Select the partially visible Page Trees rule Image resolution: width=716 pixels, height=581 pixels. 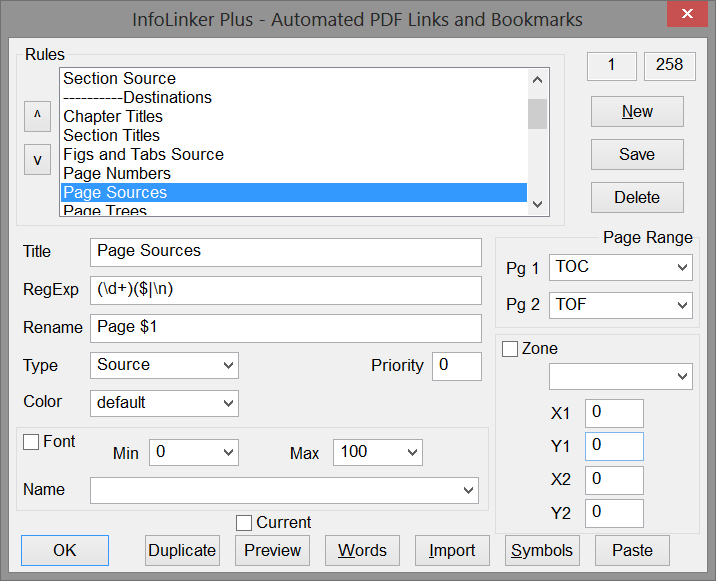[294, 209]
